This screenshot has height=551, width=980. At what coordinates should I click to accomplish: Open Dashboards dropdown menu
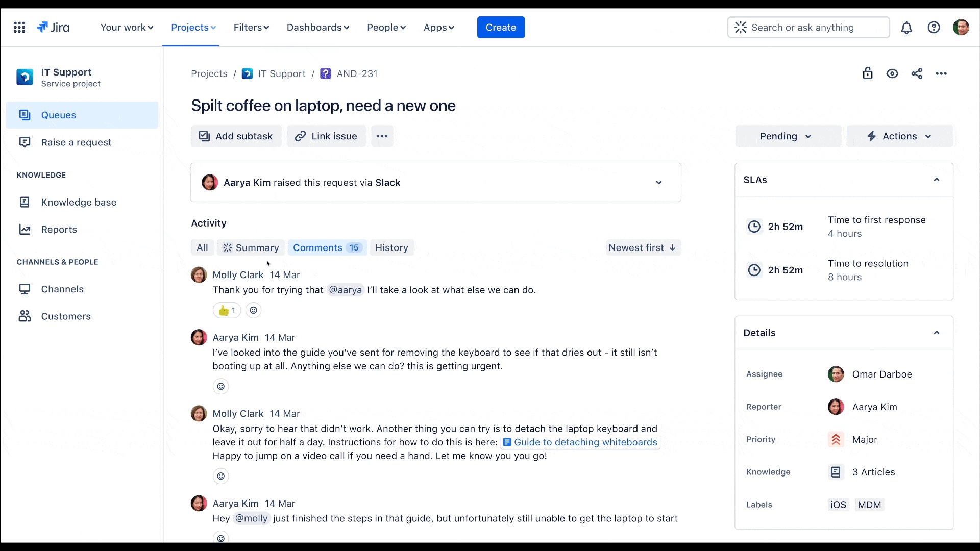click(318, 28)
